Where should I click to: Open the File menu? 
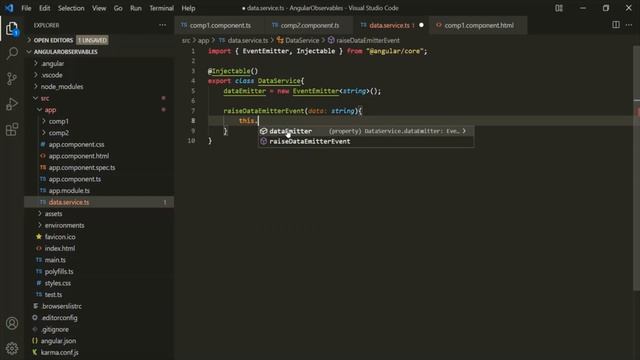[26, 8]
